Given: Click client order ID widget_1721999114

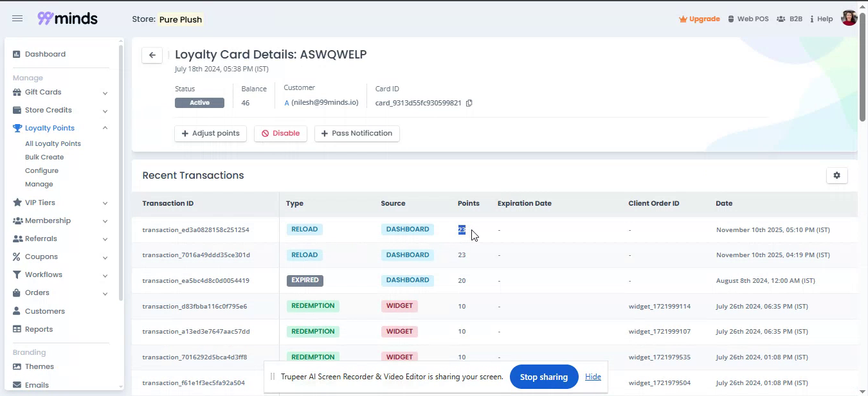Looking at the screenshot, I should pyautogui.click(x=660, y=306).
